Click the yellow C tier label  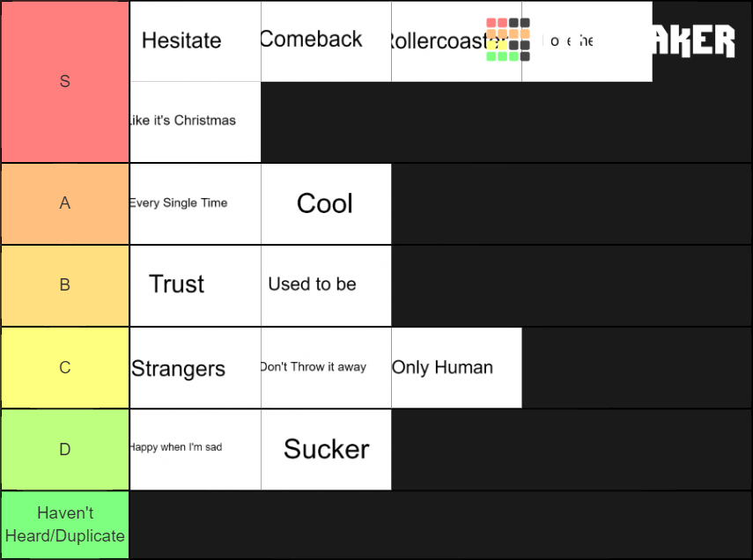click(x=65, y=368)
